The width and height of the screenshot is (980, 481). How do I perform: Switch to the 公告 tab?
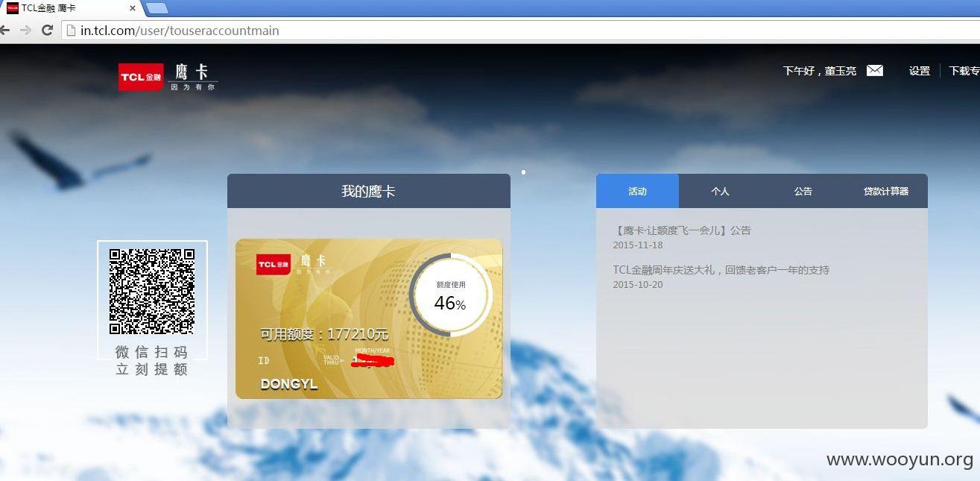pos(803,191)
